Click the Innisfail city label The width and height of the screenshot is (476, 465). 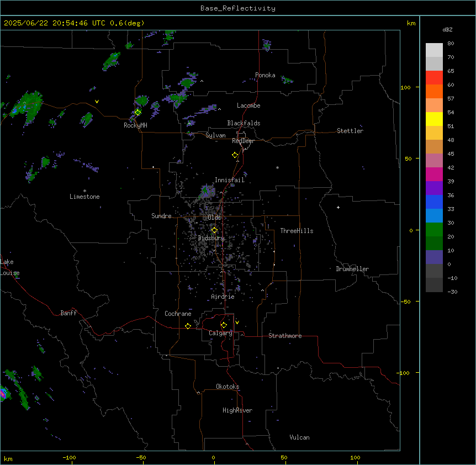click(230, 180)
